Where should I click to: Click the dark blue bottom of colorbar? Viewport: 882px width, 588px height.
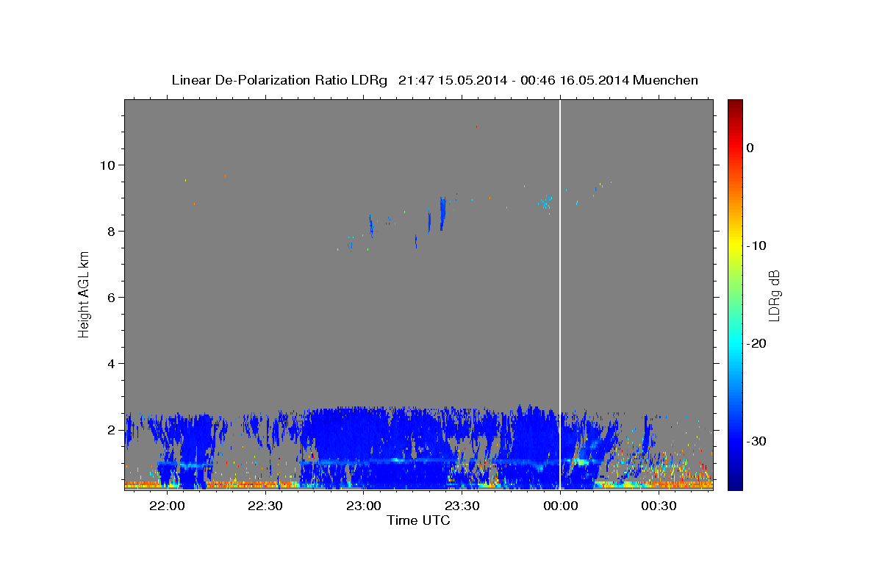[735, 484]
